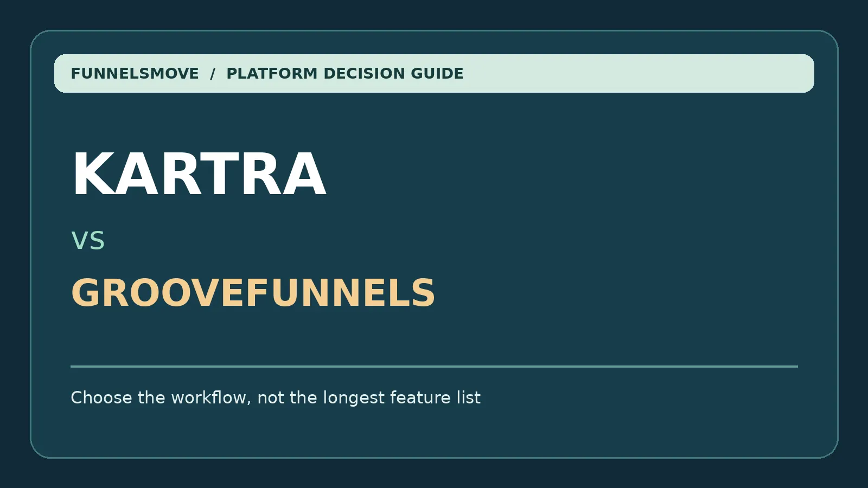The height and width of the screenshot is (488, 868).
Task: Click the FUNNELSMOVE brand text
Action: pyautogui.click(x=135, y=73)
